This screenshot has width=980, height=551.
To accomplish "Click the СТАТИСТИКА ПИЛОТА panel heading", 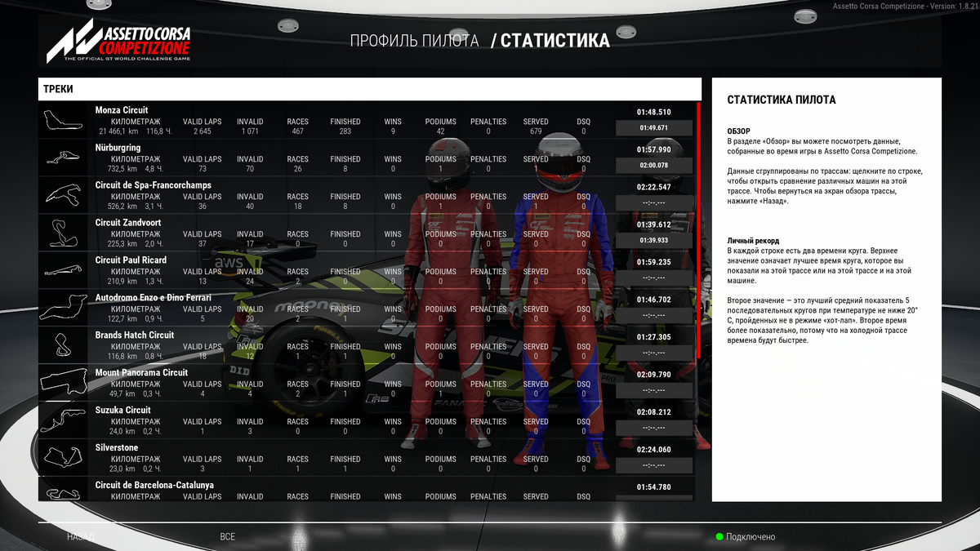I will click(782, 100).
